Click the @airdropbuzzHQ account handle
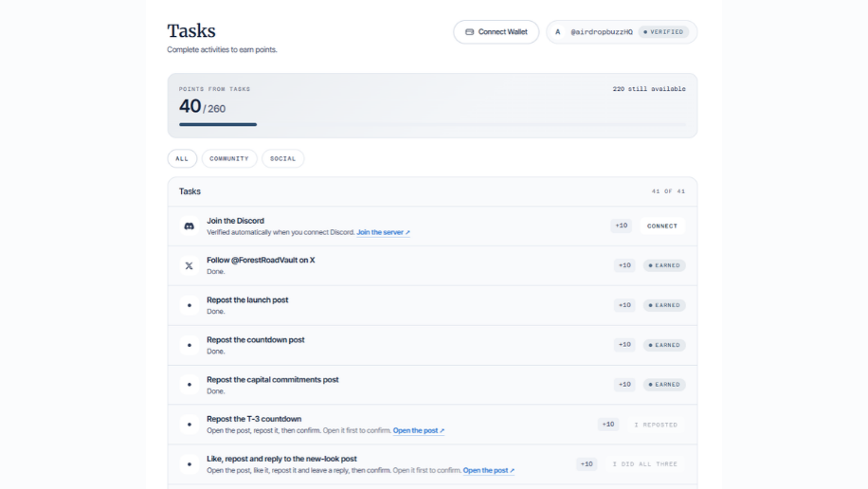Image resolution: width=868 pixels, height=489 pixels. pos(602,32)
